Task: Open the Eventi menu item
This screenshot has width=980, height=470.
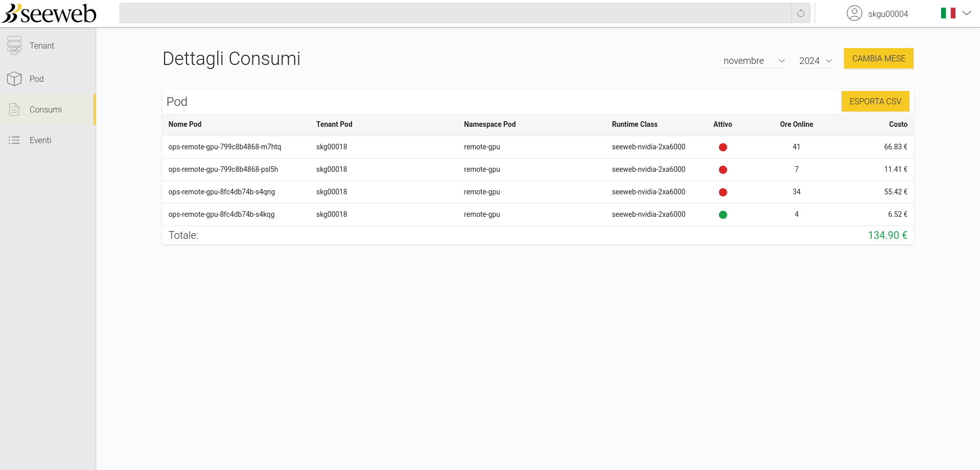Action: point(48,140)
